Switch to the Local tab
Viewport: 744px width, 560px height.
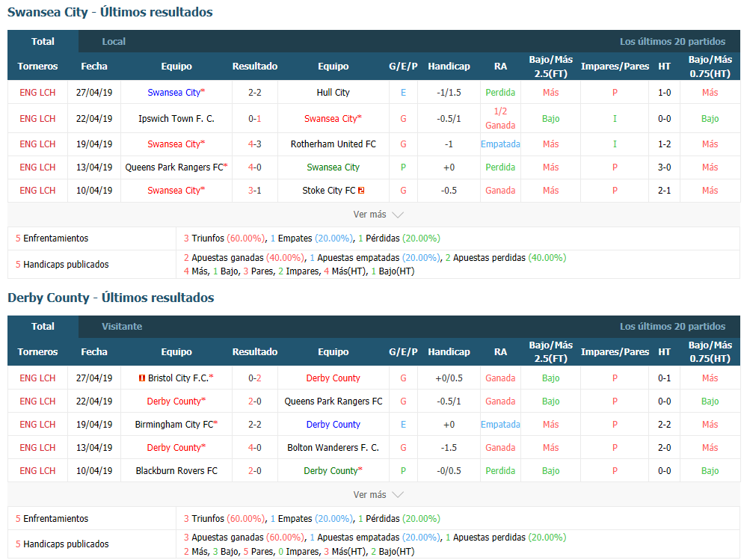tap(114, 41)
